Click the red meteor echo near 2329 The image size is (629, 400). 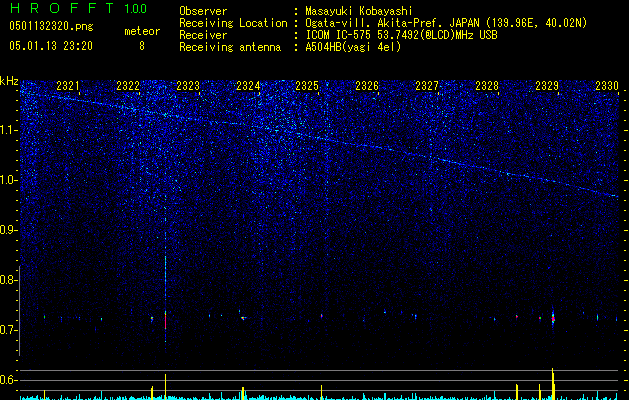click(x=553, y=319)
